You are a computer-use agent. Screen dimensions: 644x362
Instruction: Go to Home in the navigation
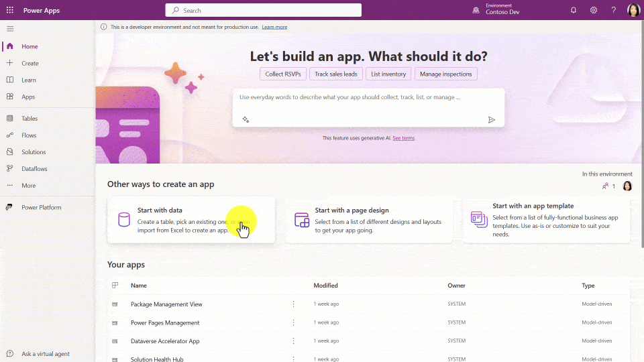tap(30, 46)
